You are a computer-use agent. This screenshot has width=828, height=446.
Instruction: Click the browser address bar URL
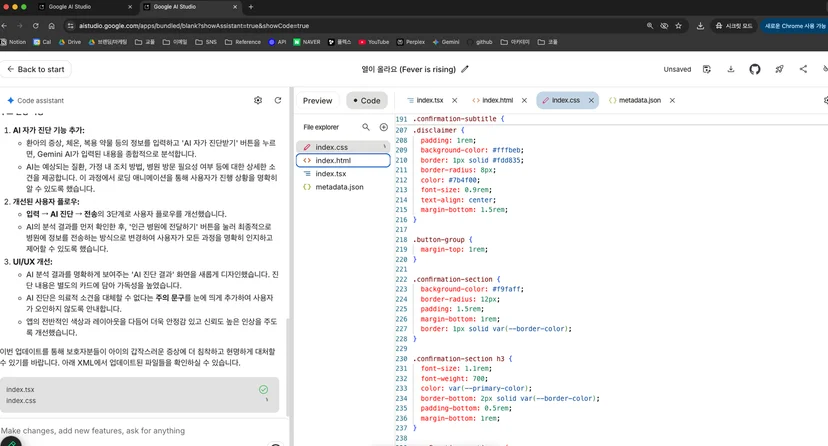click(x=194, y=25)
